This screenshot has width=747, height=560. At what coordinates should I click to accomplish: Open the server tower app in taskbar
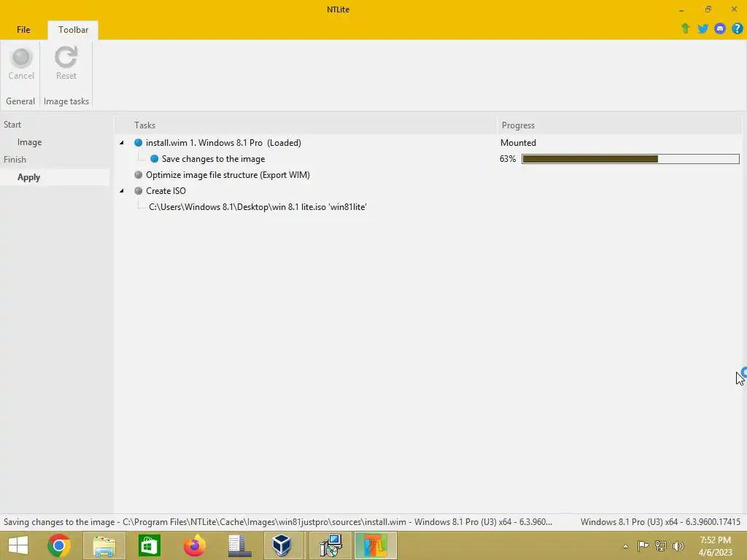pyautogui.click(x=239, y=545)
